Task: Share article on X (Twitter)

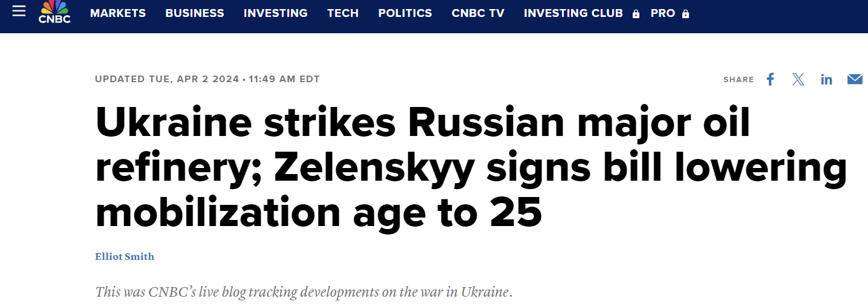Action: (x=798, y=79)
